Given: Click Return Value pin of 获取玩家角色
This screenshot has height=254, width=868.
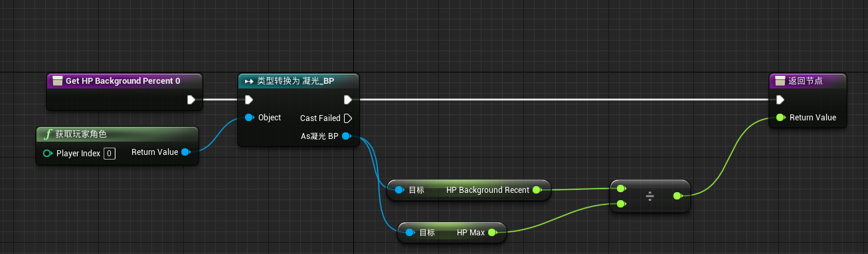Looking at the screenshot, I should 186,152.
